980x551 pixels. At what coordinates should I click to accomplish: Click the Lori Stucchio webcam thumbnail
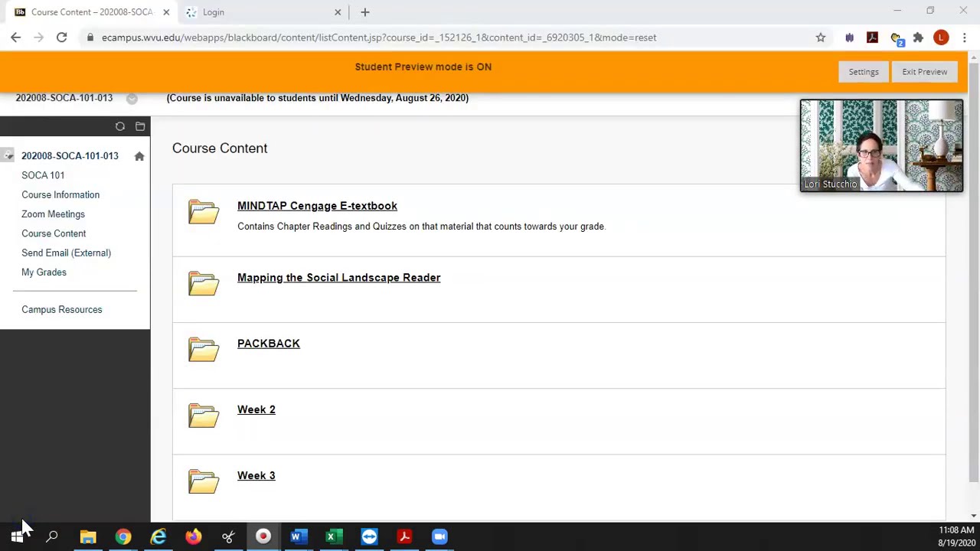881,145
